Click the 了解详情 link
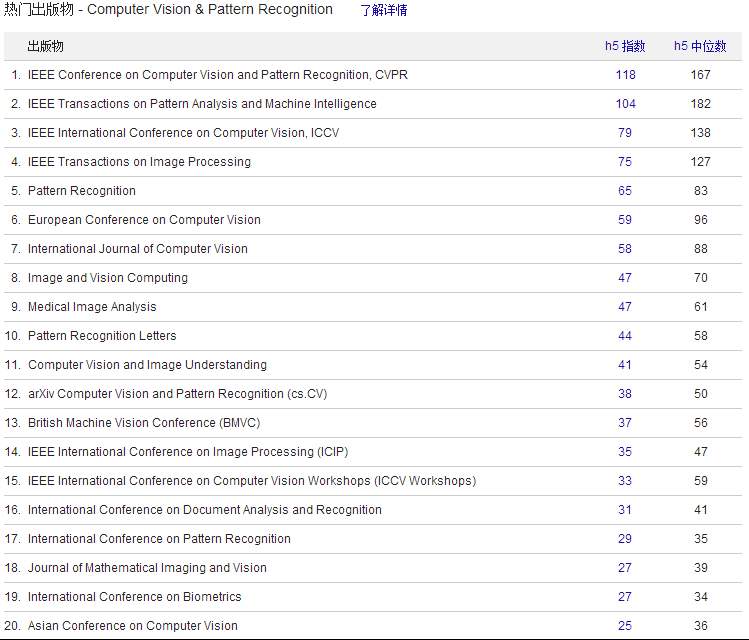Screen dimensions: 749x640 coord(384,11)
